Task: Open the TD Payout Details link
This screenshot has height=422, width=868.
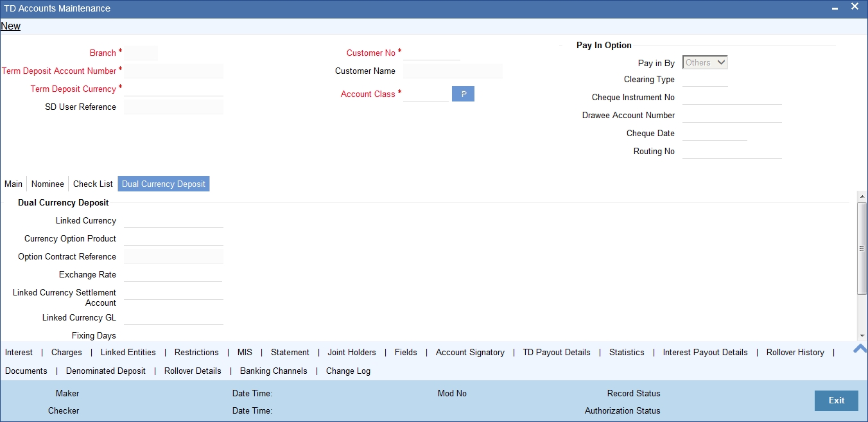Action: [557, 352]
